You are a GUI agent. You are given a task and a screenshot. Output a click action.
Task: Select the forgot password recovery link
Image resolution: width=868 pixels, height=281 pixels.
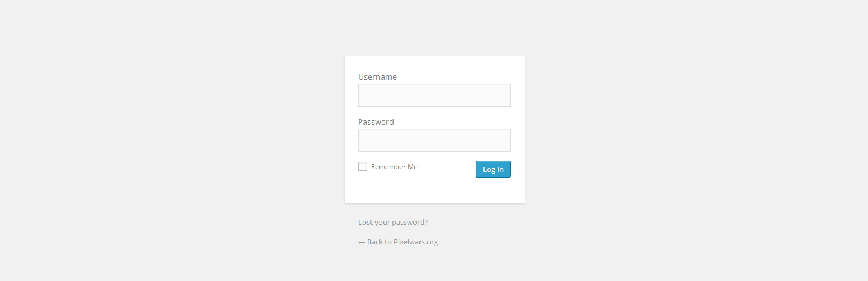tap(393, 222)
